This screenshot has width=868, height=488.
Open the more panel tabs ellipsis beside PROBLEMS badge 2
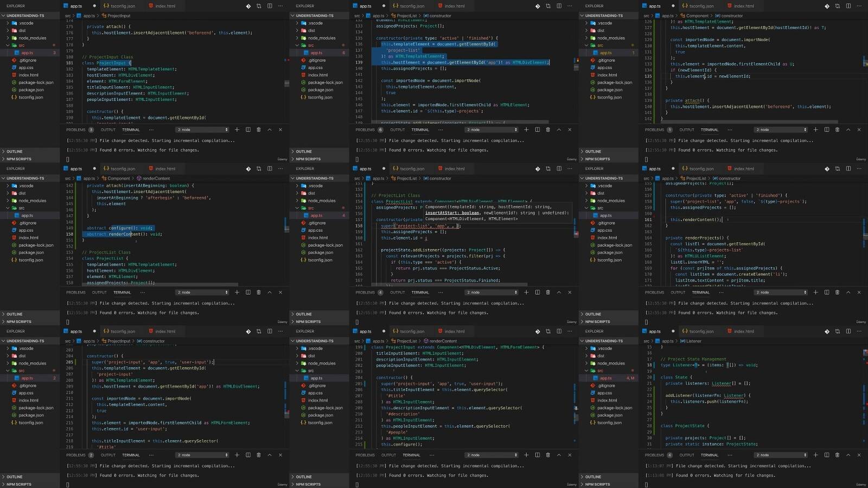click(151, 455)
